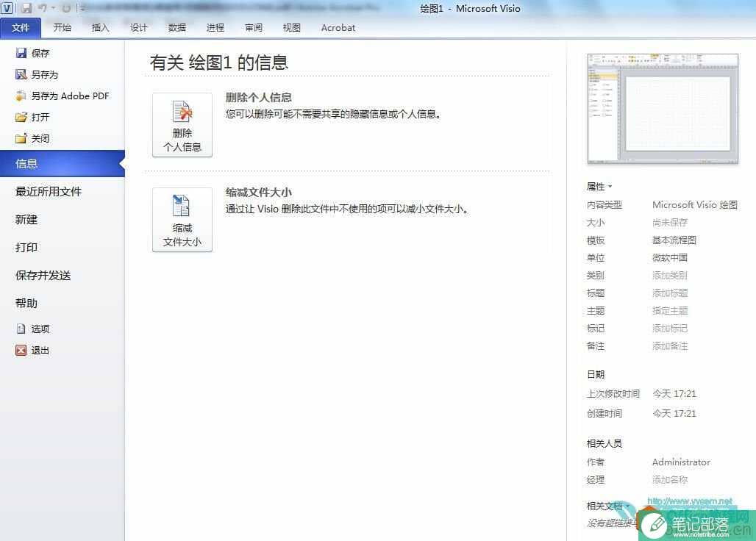
Task: Click the 另存为 Adobe PDF icon
Action: pyautogui.click(x=21, y=96)
